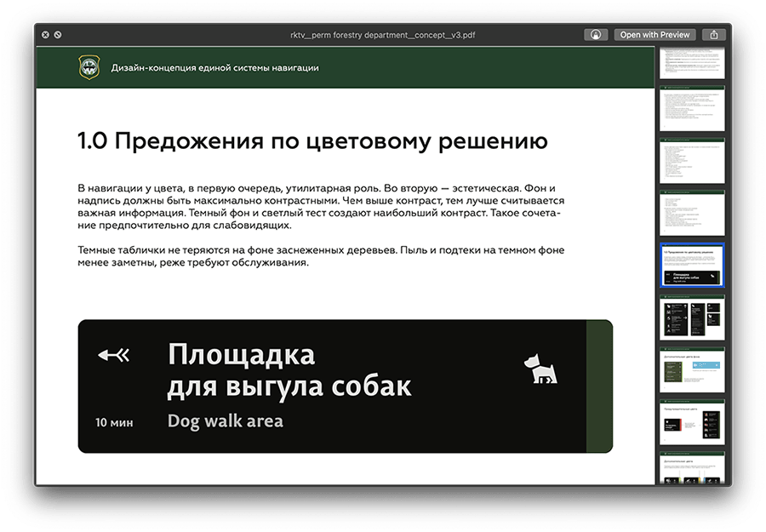Open the thumbnail directly above the highlighted page

click(x=693, y=213)
